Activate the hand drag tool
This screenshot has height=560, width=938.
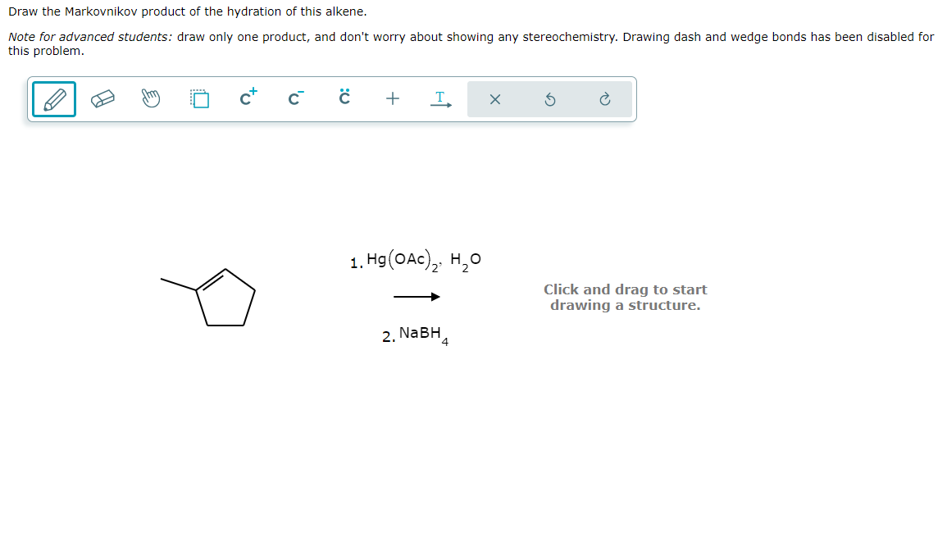coord(150,98)
